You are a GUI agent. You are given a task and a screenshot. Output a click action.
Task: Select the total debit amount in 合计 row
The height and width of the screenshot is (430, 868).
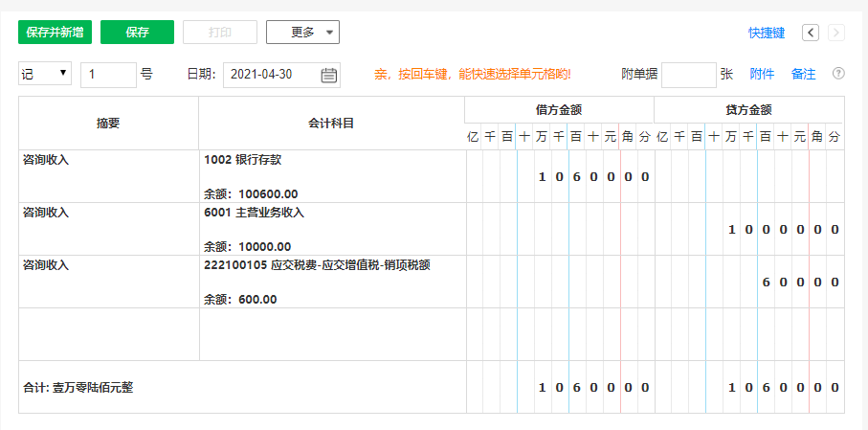560,387
